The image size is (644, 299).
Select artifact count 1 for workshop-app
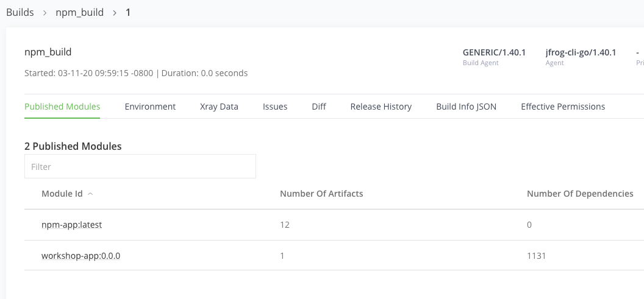click(282, 256)
